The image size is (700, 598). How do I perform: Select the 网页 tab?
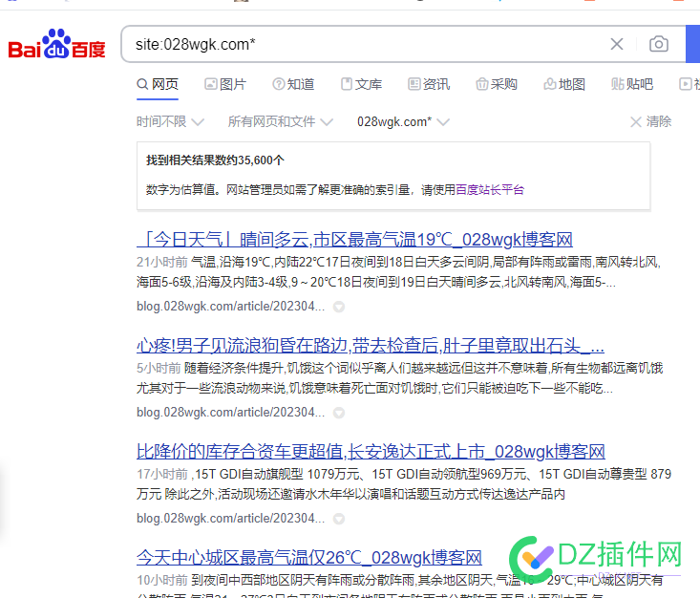158,84
